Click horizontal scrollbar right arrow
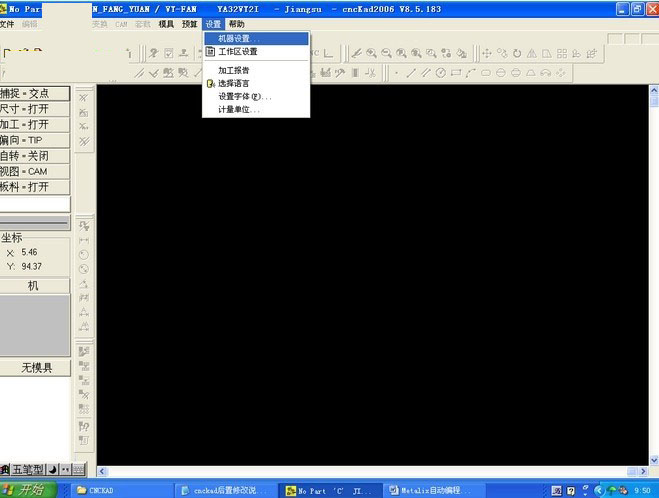 tap(643, 472)
